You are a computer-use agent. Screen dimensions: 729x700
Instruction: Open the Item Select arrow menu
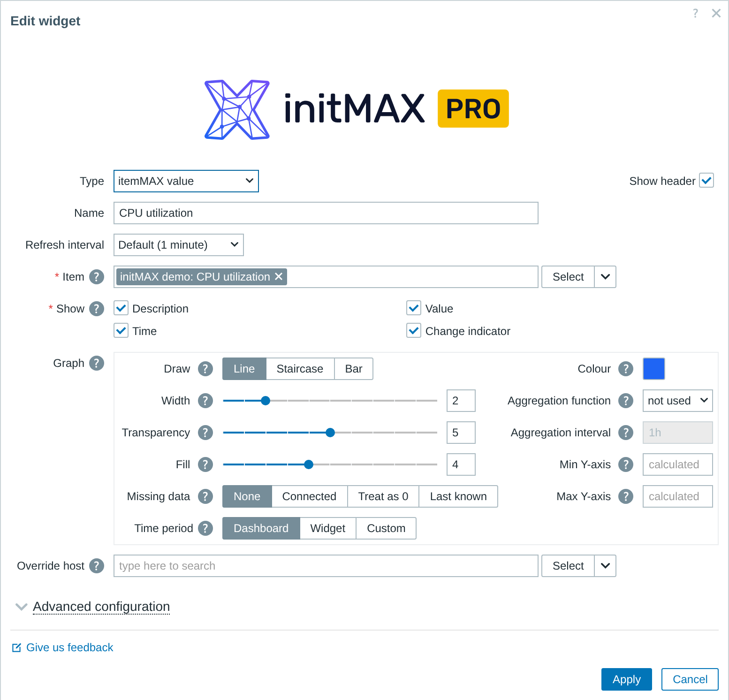pos(605,277)
